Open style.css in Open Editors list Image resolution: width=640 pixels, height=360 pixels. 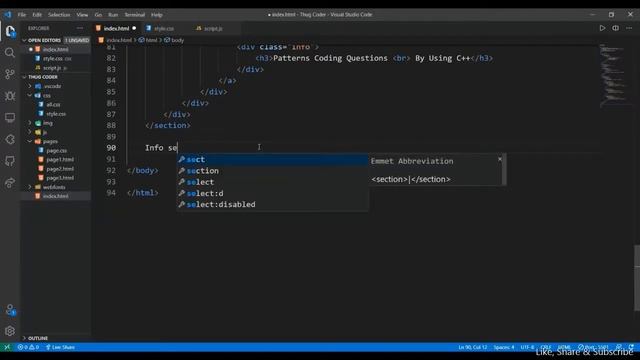(x=56, y=59)
